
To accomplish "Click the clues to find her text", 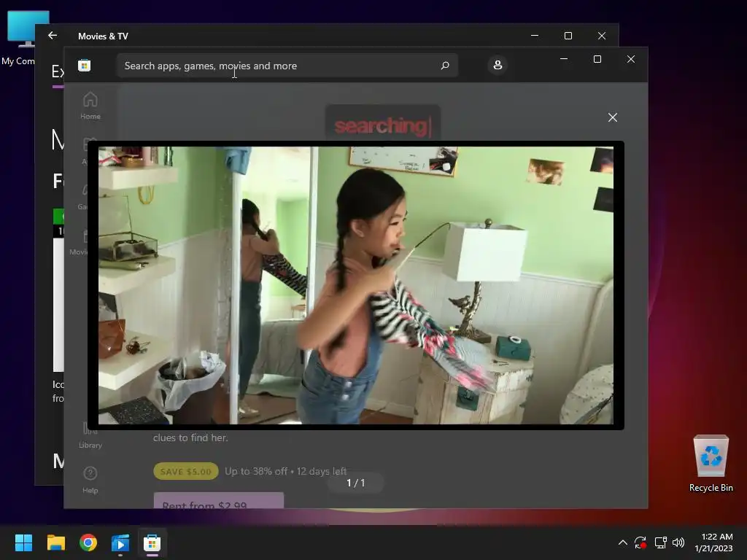I will 190,437.
